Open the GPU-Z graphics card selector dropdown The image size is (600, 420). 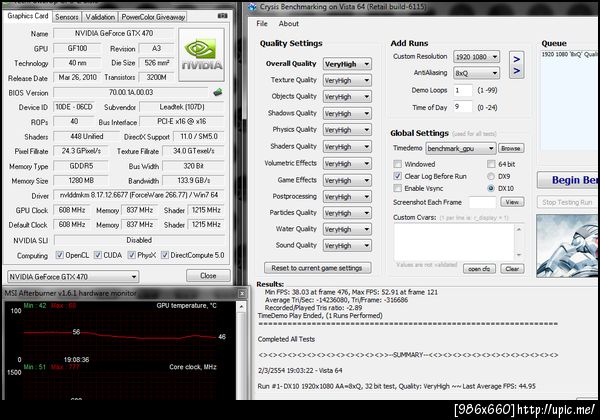click(73, 277)
